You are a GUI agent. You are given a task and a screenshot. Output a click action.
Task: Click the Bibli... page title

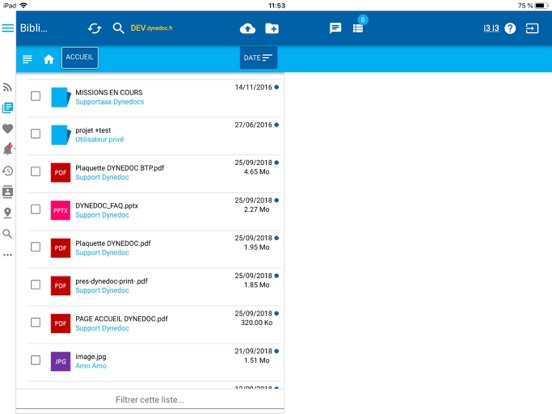point(34,28)
